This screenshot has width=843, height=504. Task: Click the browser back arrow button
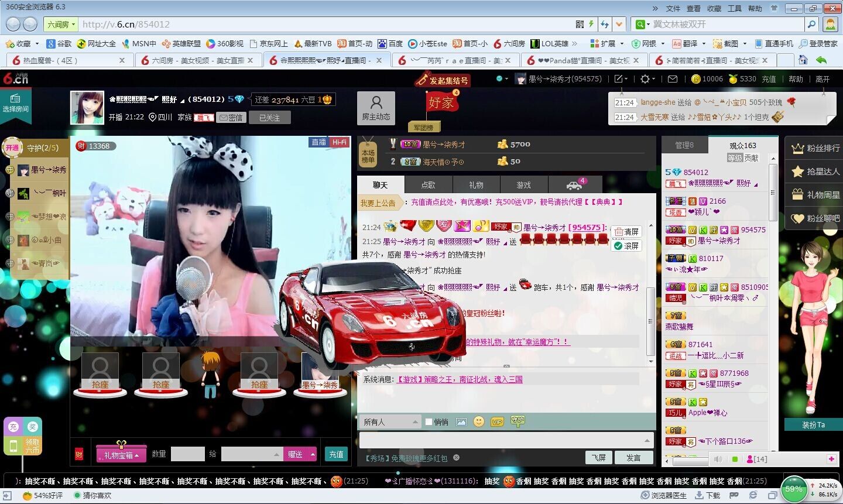click(14, 24)
